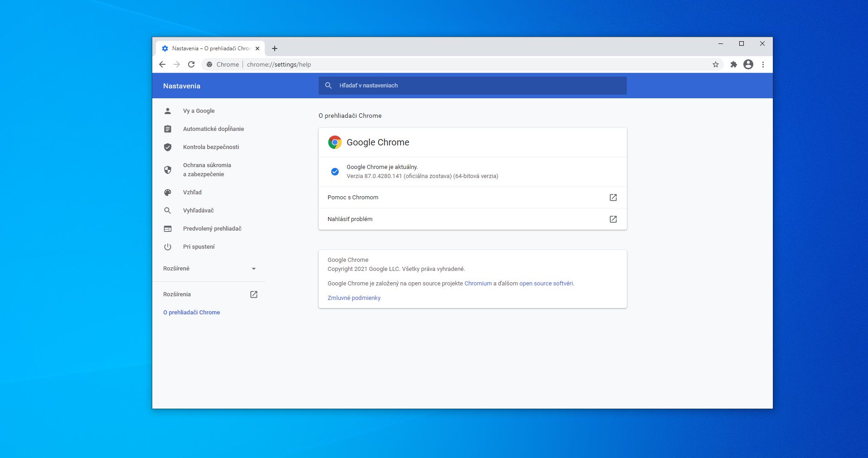The height and width of the screenshot is (458, 868).
Task: Open a new tab with plus button
Action: tap(275, 48)
